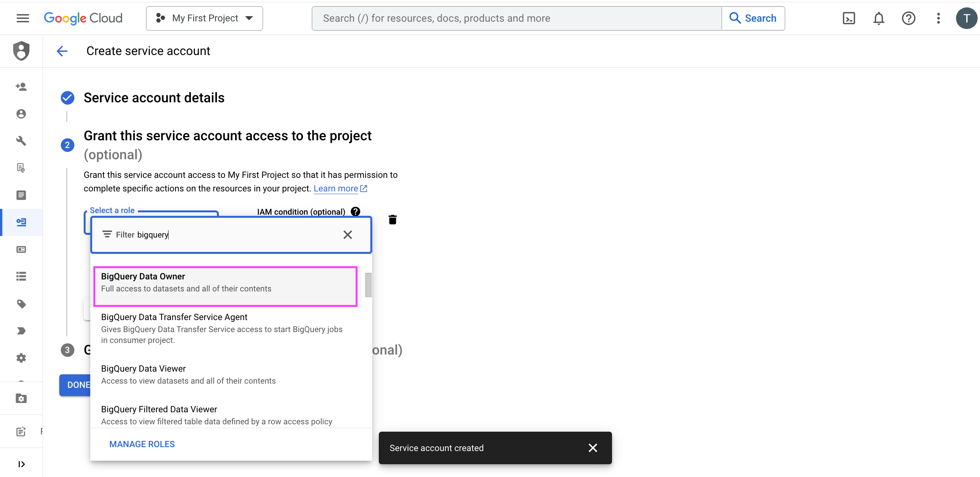Open the MANAGE ROLES link
980x477 pixels.
pyautogui.click(x=142, y=444)
